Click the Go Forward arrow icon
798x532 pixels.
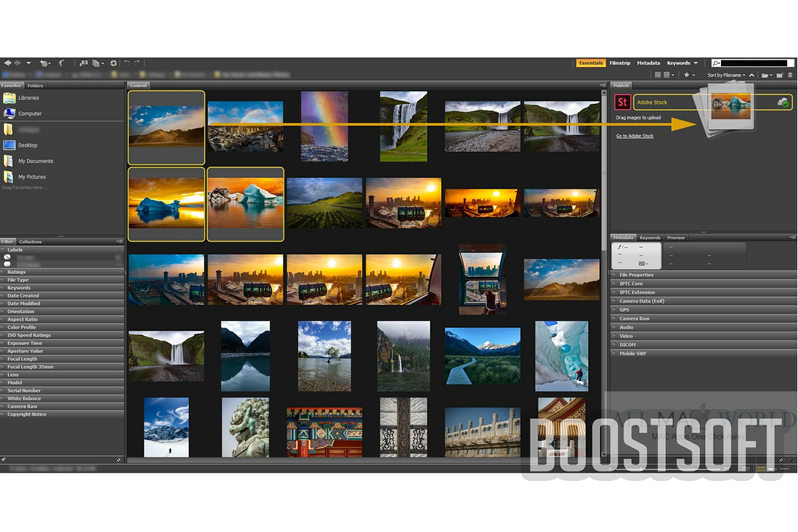(x=17, y=63)
